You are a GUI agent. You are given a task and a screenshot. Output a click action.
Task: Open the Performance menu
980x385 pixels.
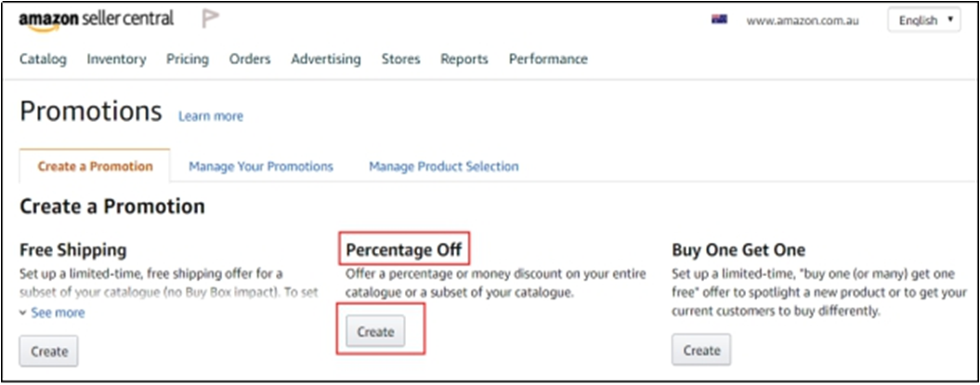[548, 59]
